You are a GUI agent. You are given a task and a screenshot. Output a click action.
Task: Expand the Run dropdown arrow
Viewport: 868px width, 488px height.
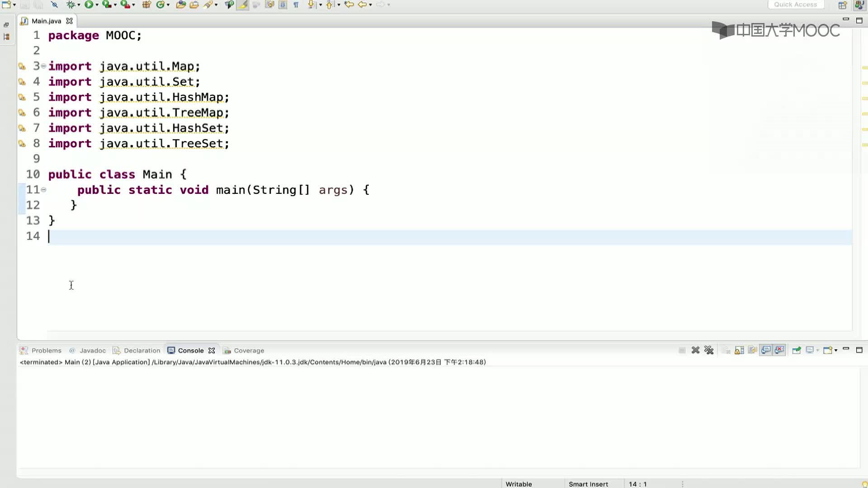[x=97, y=5]
